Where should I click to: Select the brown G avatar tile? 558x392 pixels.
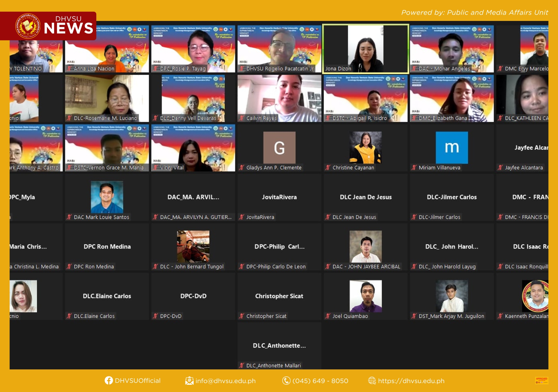click(279, 147)
